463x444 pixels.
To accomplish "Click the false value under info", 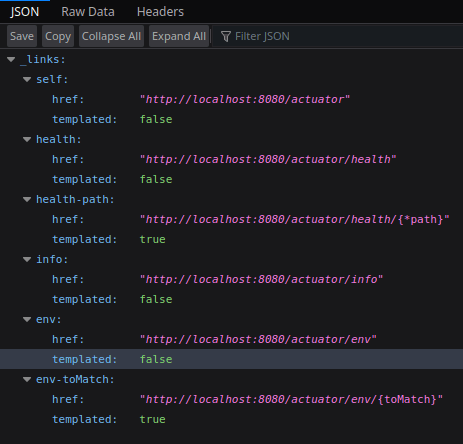I will point(156,299).
